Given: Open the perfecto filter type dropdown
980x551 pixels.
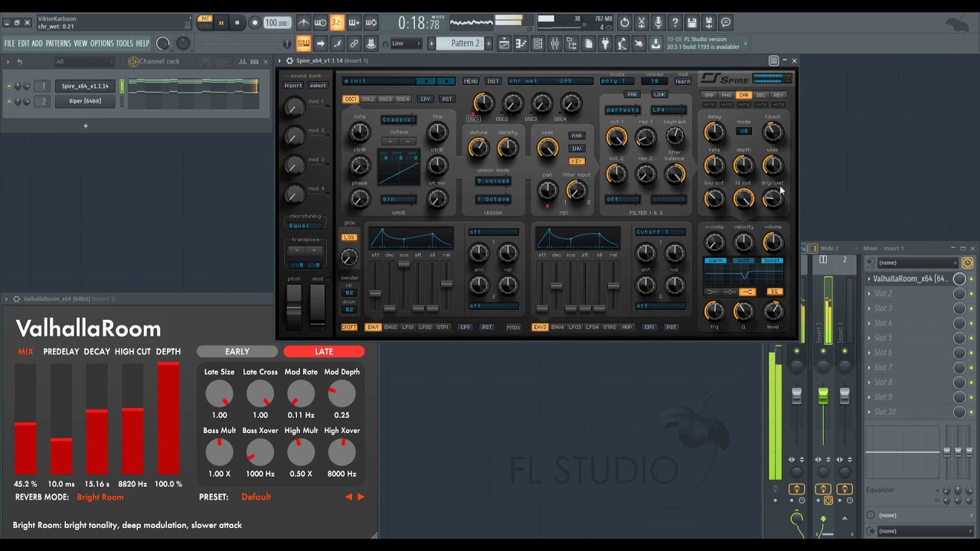Looking at the screenshot, I should 622,110.
